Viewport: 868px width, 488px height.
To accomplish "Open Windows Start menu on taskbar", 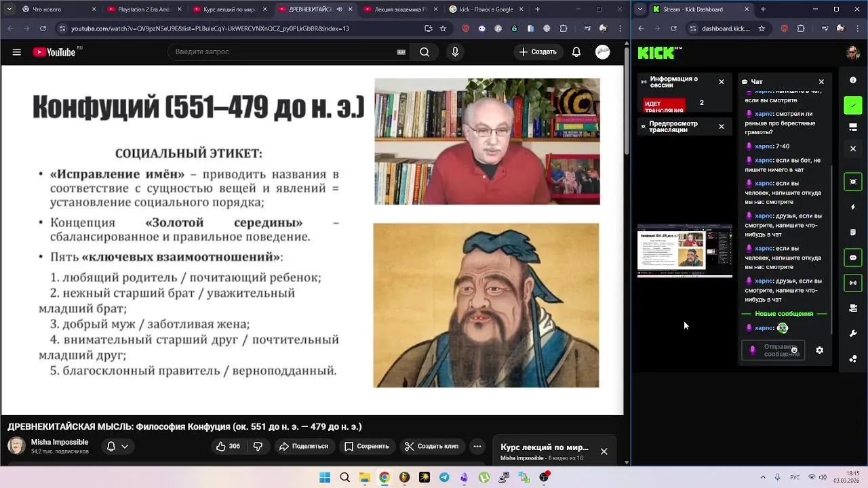I will pos(325,477).
